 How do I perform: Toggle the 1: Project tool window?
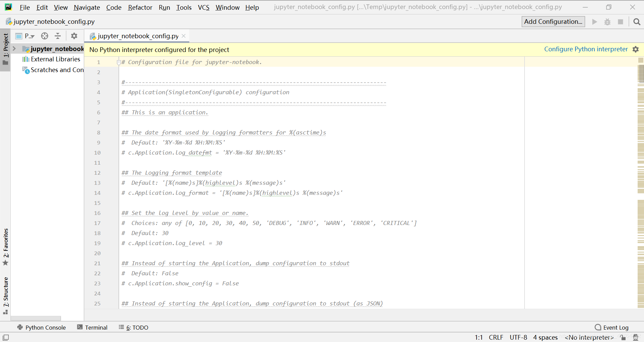5,49
